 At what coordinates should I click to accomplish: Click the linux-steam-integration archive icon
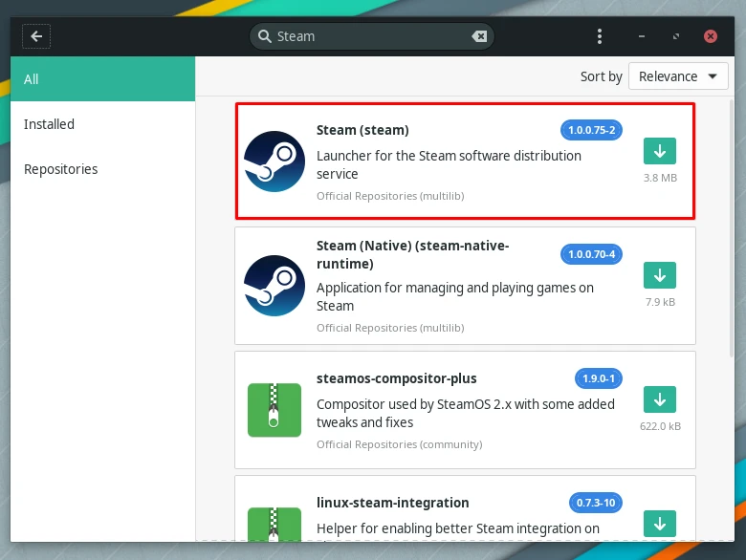274,525
